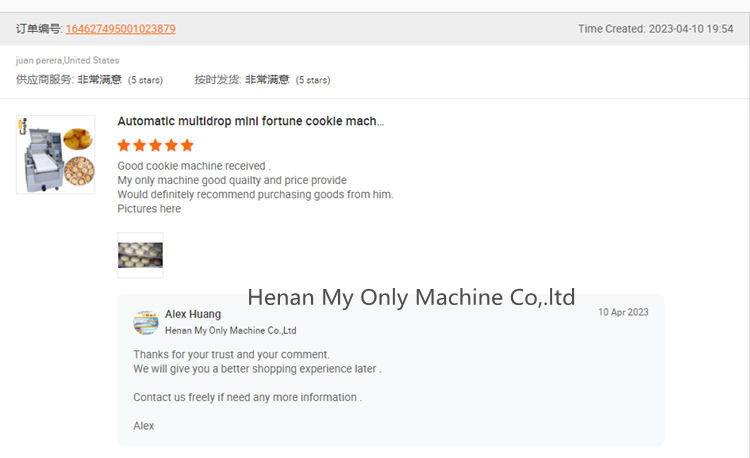Click 'Good cookie machine received' review line
Image resolution: width=750 pixels, height=458 pixels.
194,166
